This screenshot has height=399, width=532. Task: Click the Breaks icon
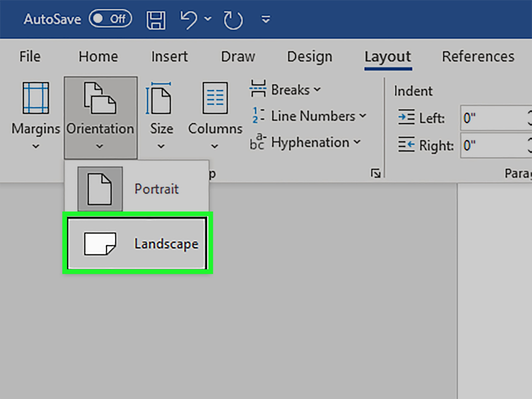coord(258,89)
